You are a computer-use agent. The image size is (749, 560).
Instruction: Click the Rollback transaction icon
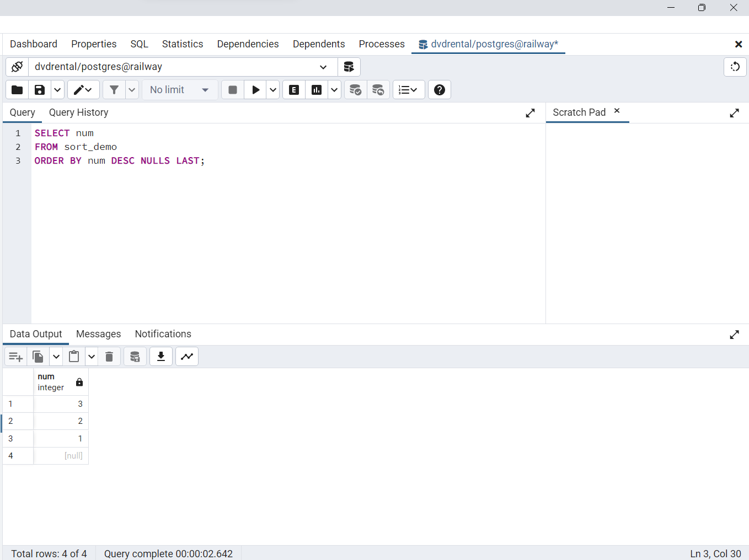pos(378,90)
